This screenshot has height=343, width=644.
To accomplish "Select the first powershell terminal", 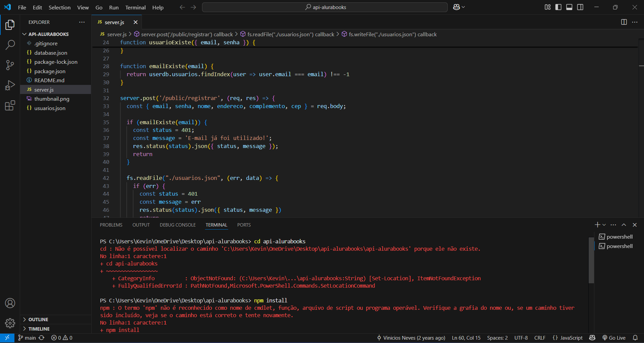I will [616, 237].
